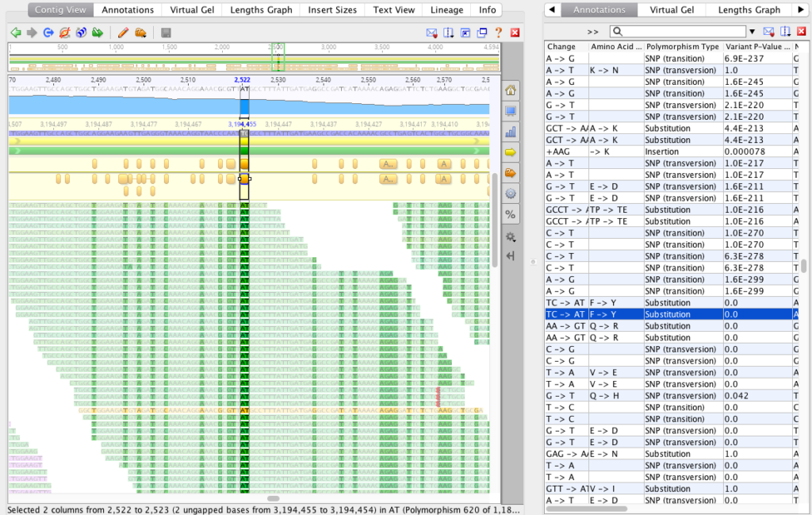Open the search filter dropdown arrow

coord(752,31)
